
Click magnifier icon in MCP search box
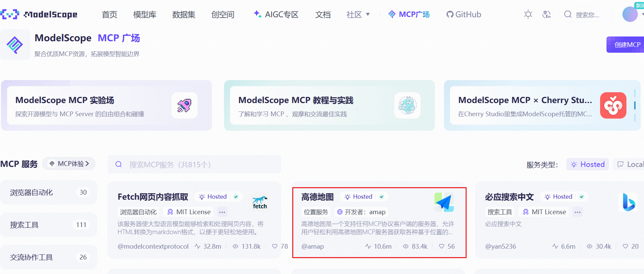point(119,164)
